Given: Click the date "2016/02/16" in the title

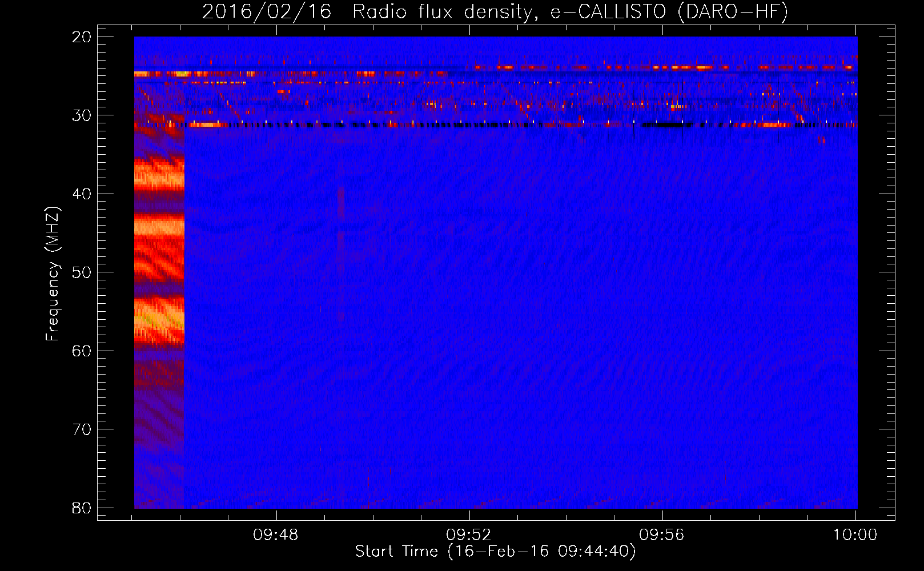Looking at the screenshot, I should (267, 11).
